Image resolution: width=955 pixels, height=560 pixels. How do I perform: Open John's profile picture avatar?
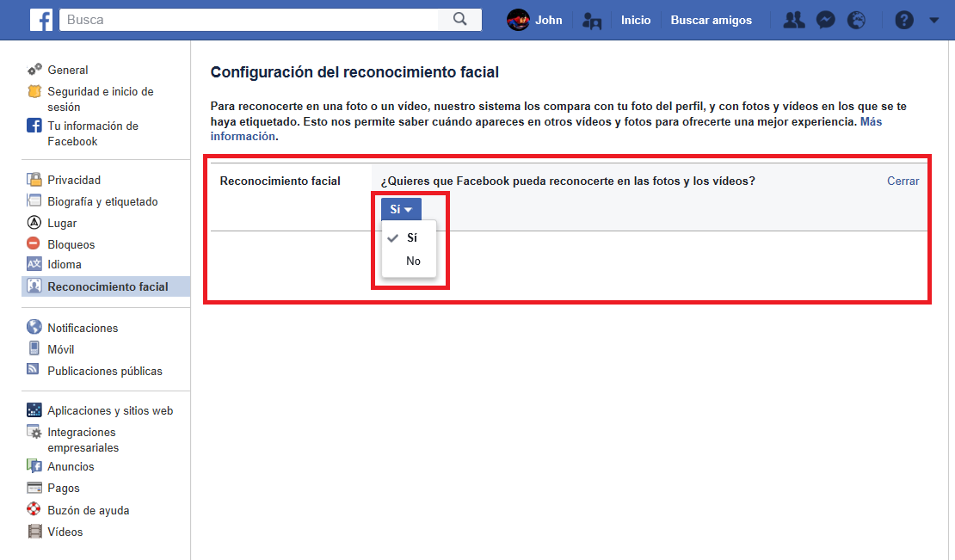[x=518, y=20]
